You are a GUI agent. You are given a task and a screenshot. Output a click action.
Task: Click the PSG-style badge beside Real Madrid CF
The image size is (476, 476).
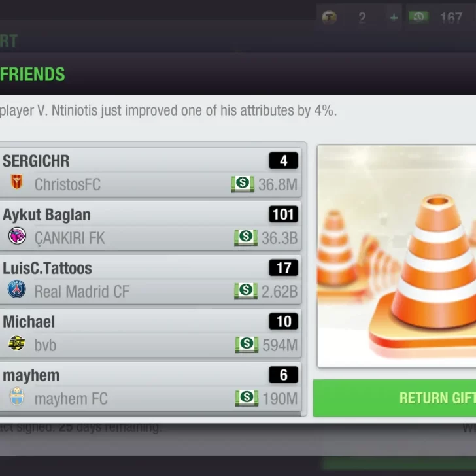coord(17,289)
